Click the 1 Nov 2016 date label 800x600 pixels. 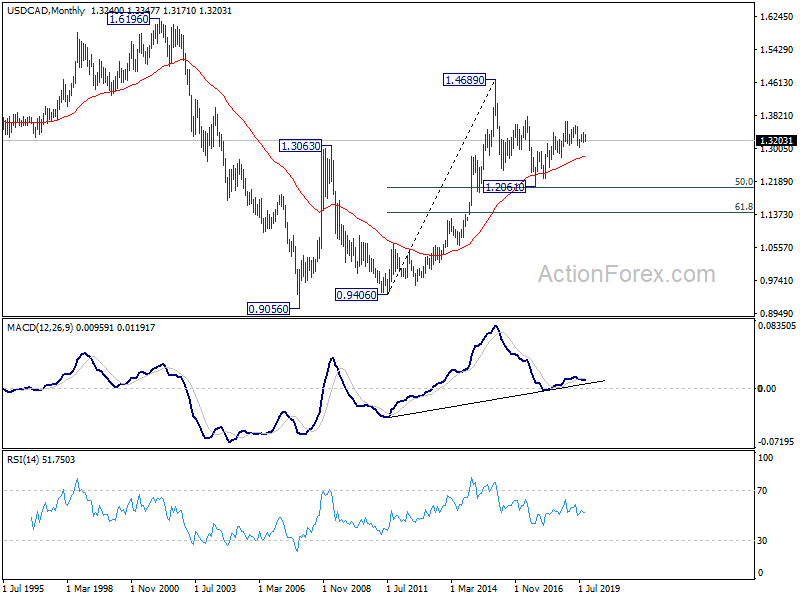(539, 588)
